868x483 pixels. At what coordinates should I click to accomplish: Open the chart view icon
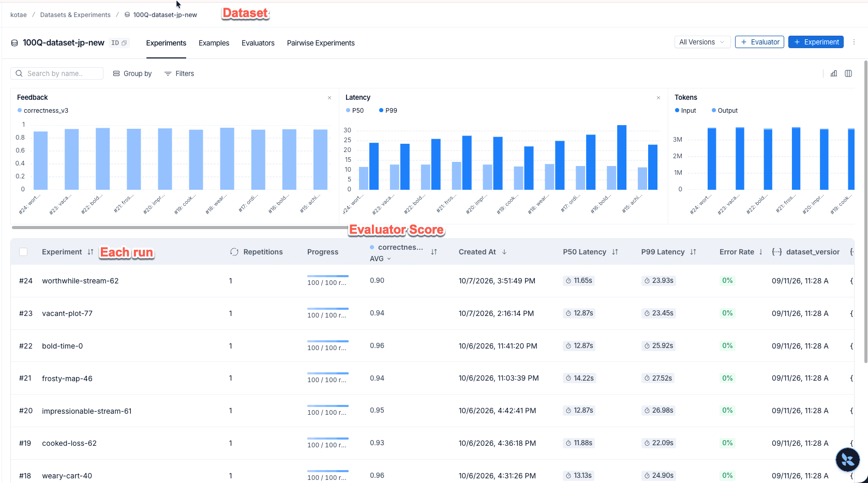click(x=834, y=73)
